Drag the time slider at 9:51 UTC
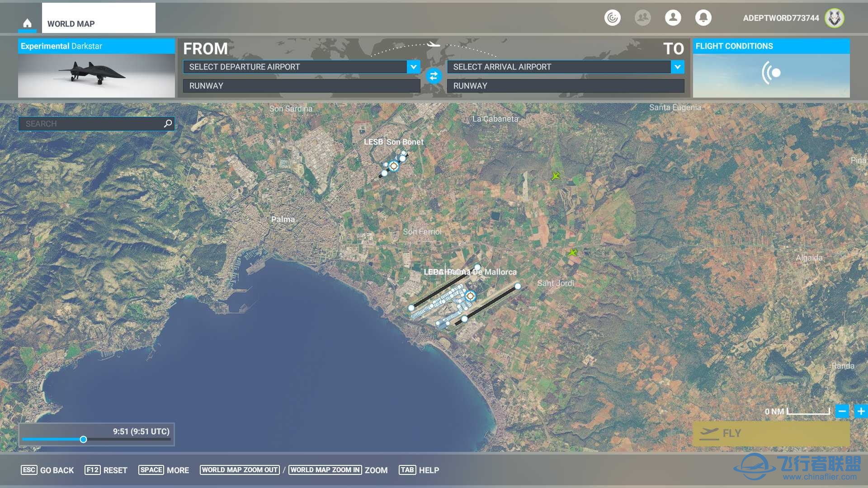Screen dimensions: 868x488 82,440
